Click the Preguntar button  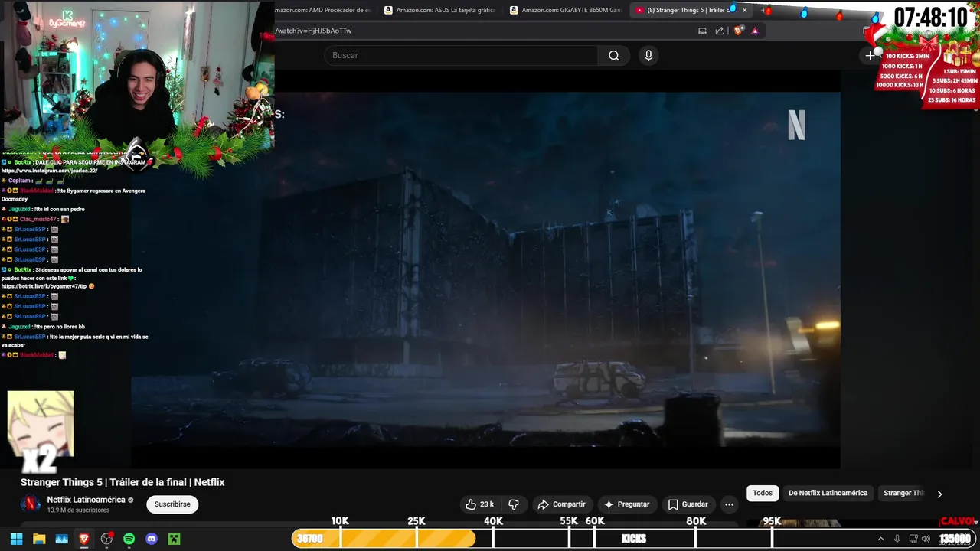(627, 504)
